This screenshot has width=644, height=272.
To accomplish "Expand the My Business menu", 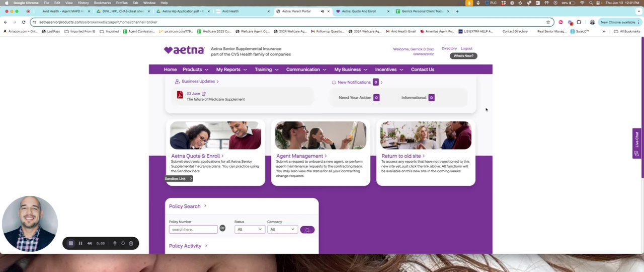I will click(x=351, y=70).
